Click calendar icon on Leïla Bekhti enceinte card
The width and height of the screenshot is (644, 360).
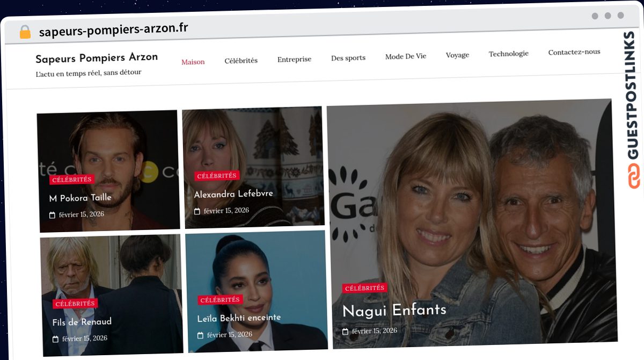pyautogui.click(x=200, y=335)
